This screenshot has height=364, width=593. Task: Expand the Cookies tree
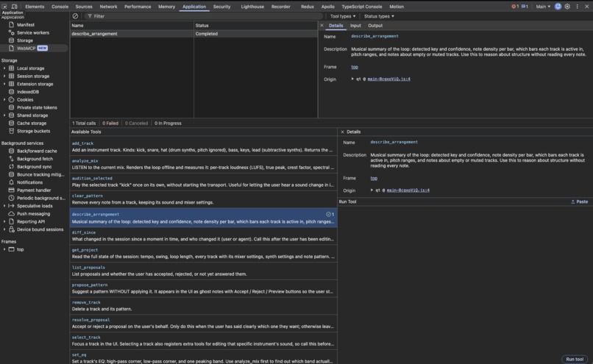point(4,100)
